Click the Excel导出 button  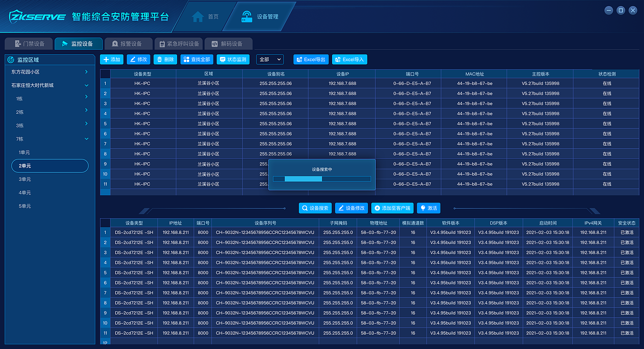(311, 59)
